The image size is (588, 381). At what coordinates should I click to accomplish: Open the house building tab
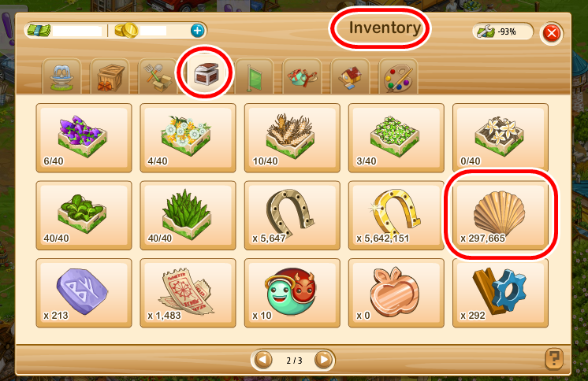(350, 76)
